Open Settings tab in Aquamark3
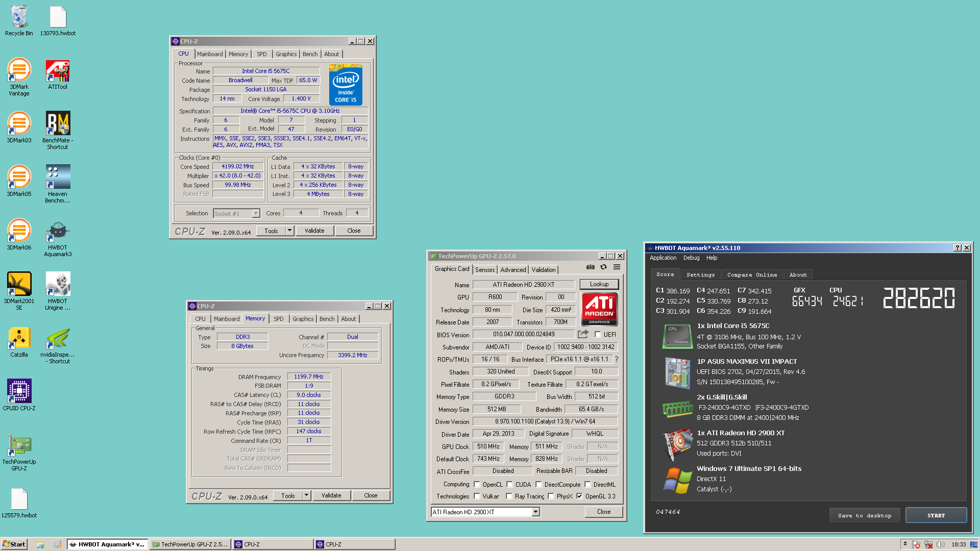This screenshot has height=551, width=980. pyautogui.click(x=700, y=275)
